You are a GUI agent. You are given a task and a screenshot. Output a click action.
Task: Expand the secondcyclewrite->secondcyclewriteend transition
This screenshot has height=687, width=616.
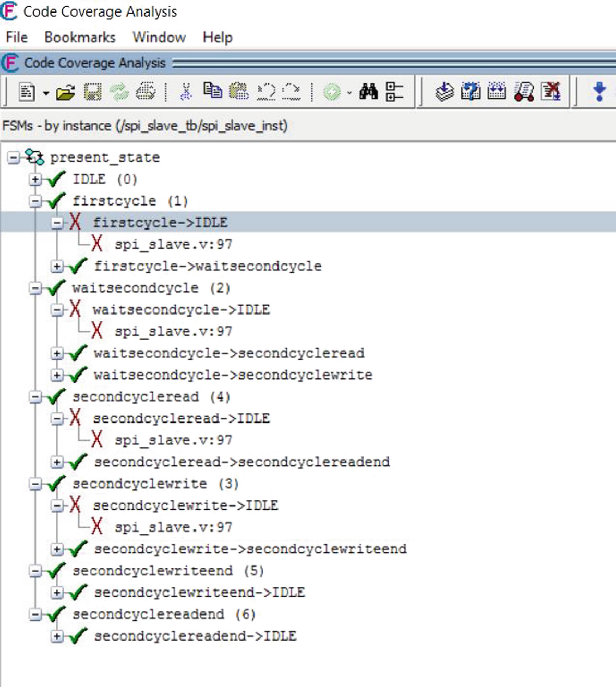click(x=57, y=549)
